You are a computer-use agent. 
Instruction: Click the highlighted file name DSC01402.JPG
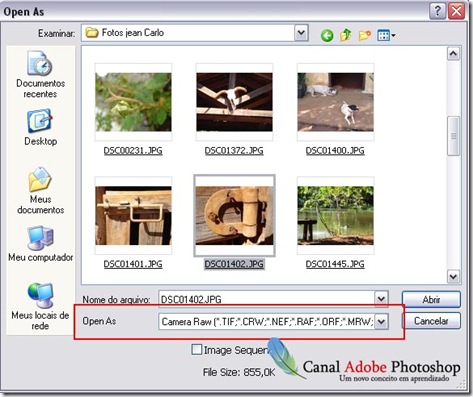pyautogui.click(x=234, y=264)
